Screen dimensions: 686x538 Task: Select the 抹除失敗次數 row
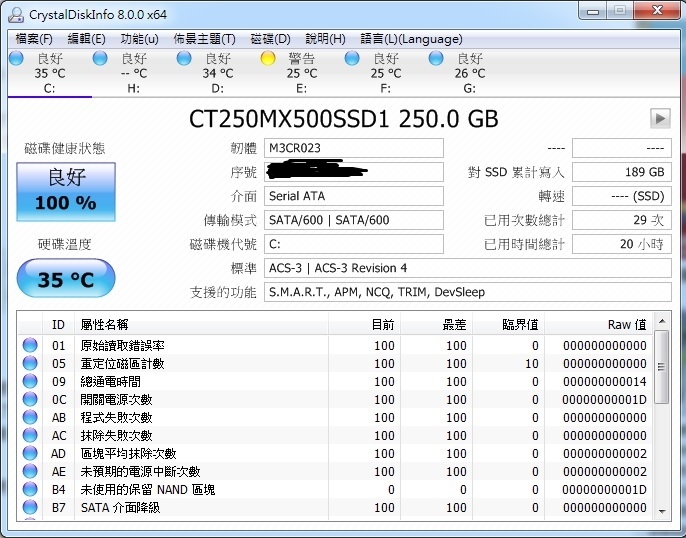[335, 435]
